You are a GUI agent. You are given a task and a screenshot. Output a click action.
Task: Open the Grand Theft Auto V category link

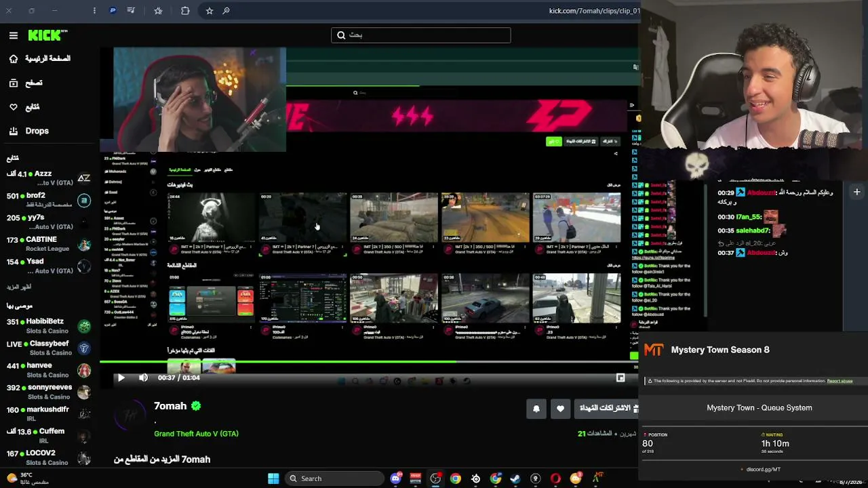tap(196, 434)
